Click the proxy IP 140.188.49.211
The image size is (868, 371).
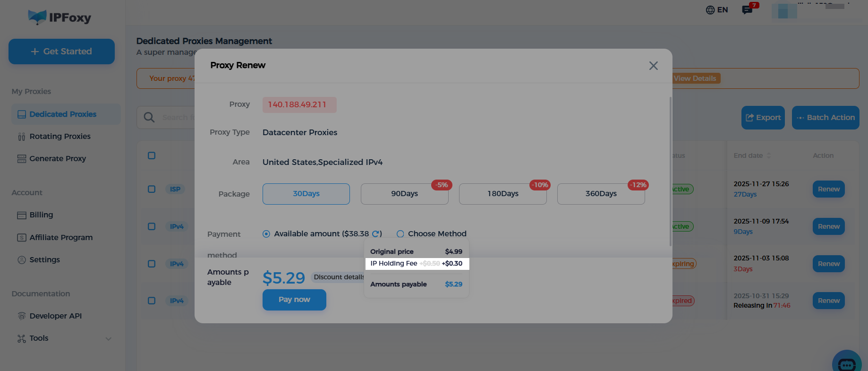point(299,105)
